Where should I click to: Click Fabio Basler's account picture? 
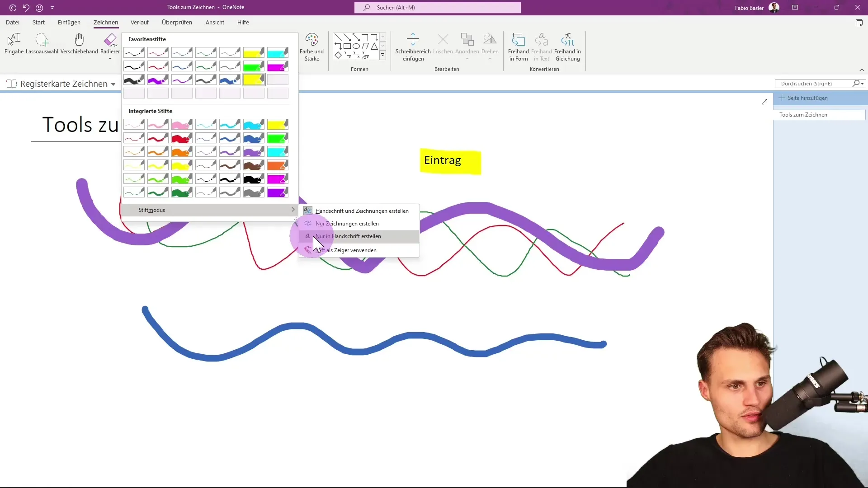[774, 8]
